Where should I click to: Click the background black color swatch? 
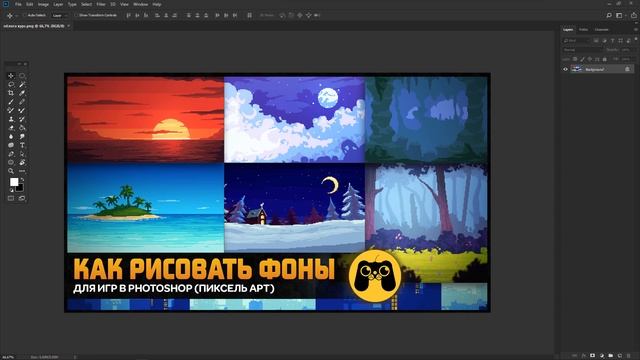point(20,189)
